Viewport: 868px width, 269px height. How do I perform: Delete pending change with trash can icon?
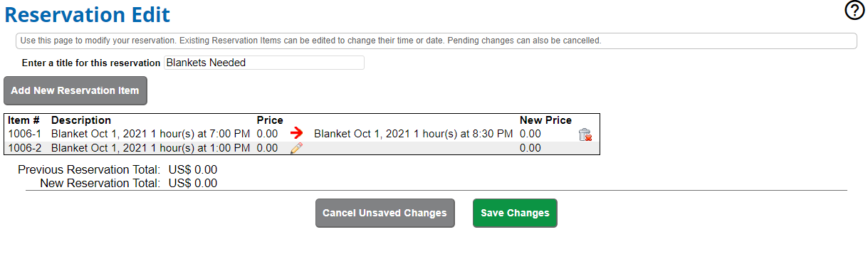click(x=585, y=134)
